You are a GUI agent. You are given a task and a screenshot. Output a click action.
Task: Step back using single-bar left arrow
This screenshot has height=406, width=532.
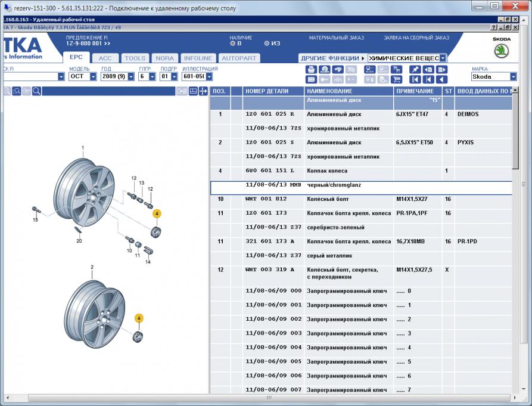point(428,79)
